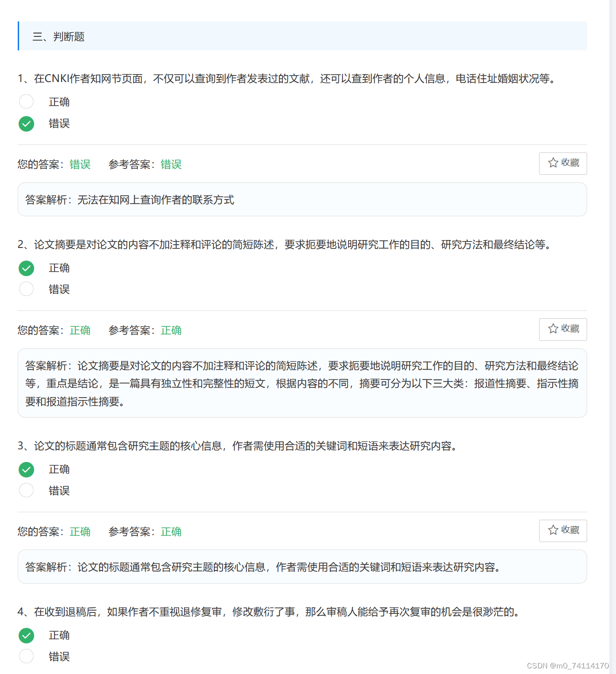
Task: Click 您的答案: 正确 under question 3
Action: tap(54, 532)
